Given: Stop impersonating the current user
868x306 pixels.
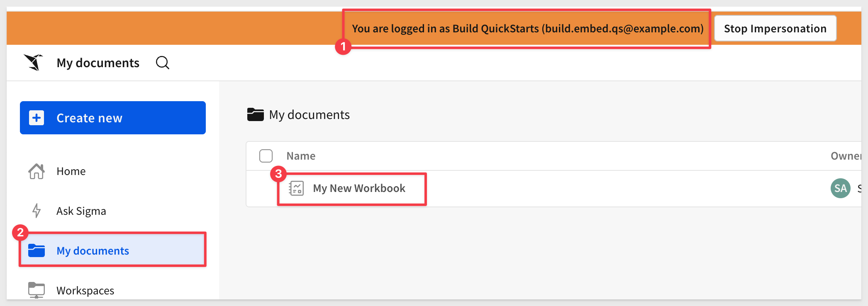Looking at the screenshot, I should [775, 28].
